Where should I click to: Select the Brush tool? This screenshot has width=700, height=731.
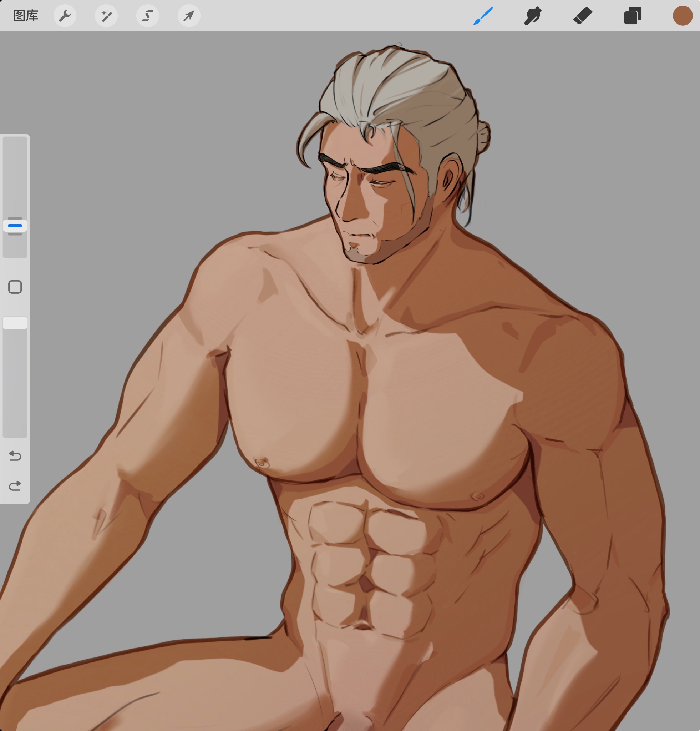click(483, 16)
